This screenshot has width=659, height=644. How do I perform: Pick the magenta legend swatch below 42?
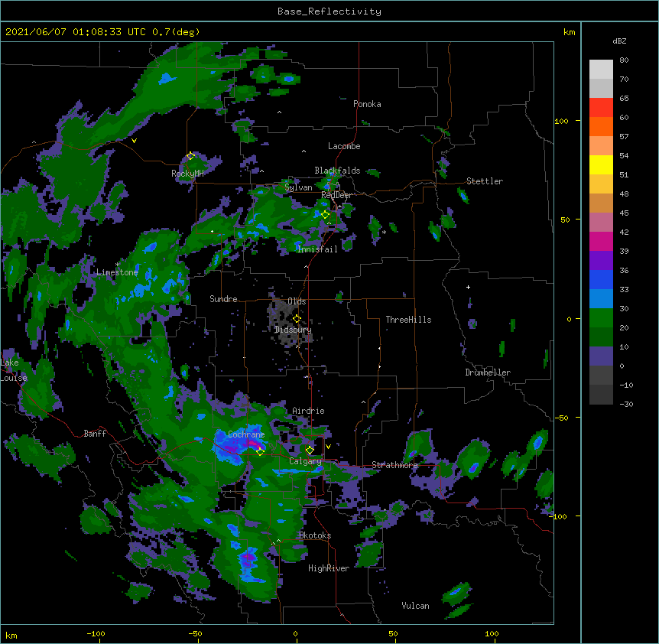tap(601, 241)
